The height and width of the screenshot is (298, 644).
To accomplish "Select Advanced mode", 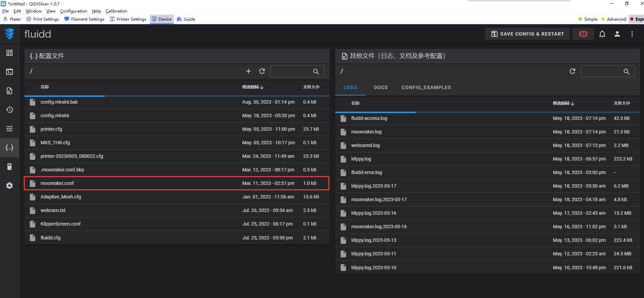I will (614, 19).
